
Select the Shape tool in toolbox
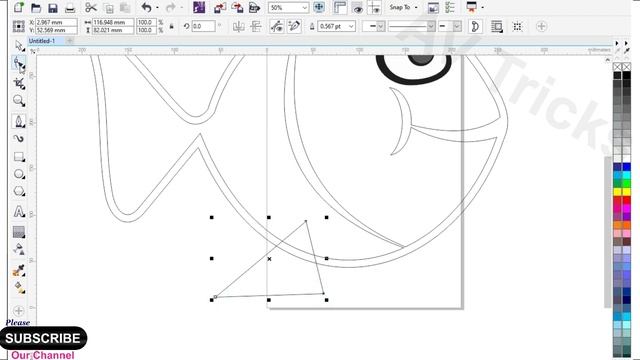[x=19, y=64]
